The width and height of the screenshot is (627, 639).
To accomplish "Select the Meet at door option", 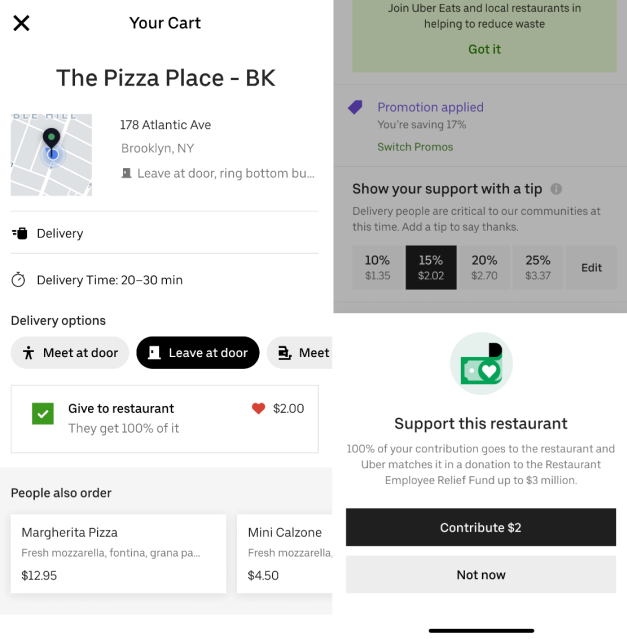I will (69, 352).
